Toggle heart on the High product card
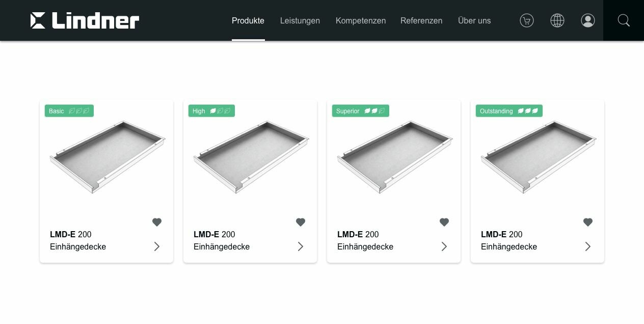 coord(301,222)
